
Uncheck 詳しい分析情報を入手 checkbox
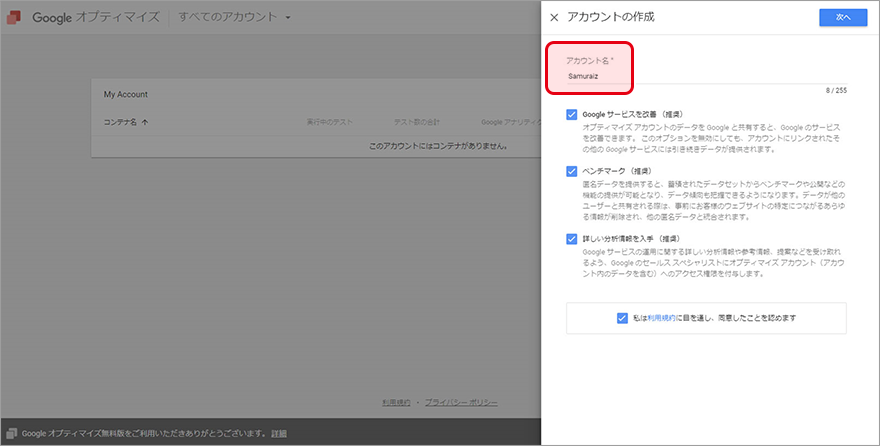[571, 239]
